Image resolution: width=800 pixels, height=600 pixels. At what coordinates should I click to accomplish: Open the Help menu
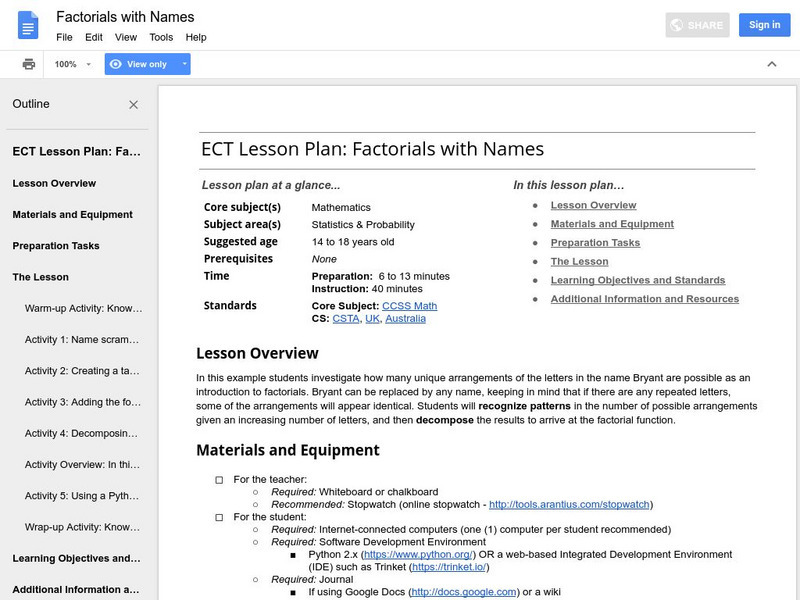tap(196, 37)
